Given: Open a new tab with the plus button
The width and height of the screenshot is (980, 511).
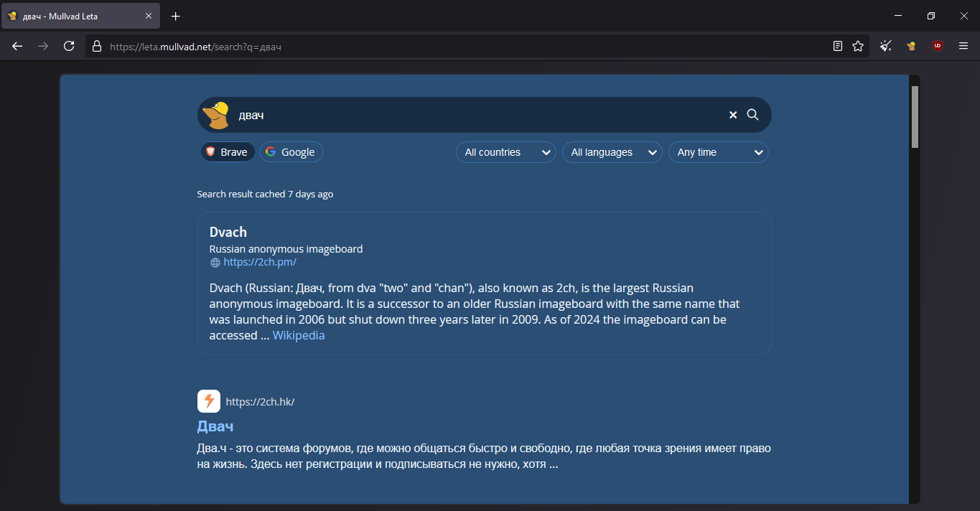Looking at the screenshot, I should click(x=176, y=17).
